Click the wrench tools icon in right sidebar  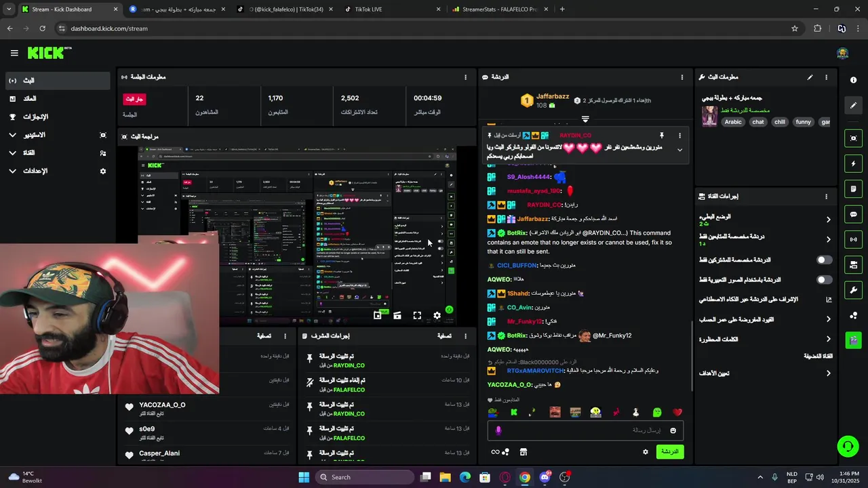pyautogui.click(x=853, y=290)
